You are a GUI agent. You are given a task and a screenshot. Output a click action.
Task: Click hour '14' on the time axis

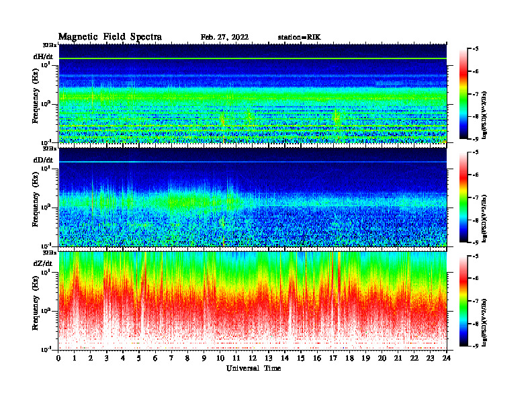coord(285,358)
